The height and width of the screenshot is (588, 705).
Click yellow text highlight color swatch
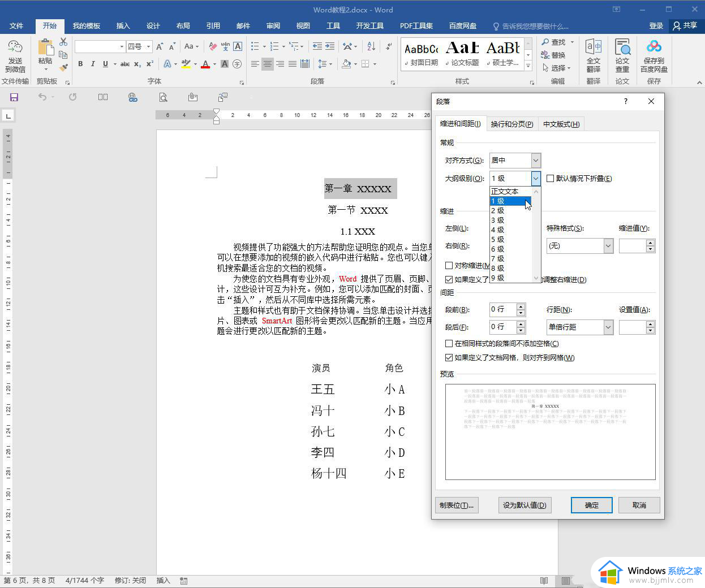186,64
